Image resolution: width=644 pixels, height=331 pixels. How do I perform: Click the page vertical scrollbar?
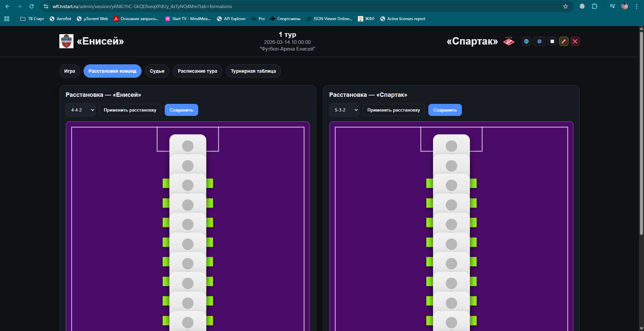click(641, 133)
